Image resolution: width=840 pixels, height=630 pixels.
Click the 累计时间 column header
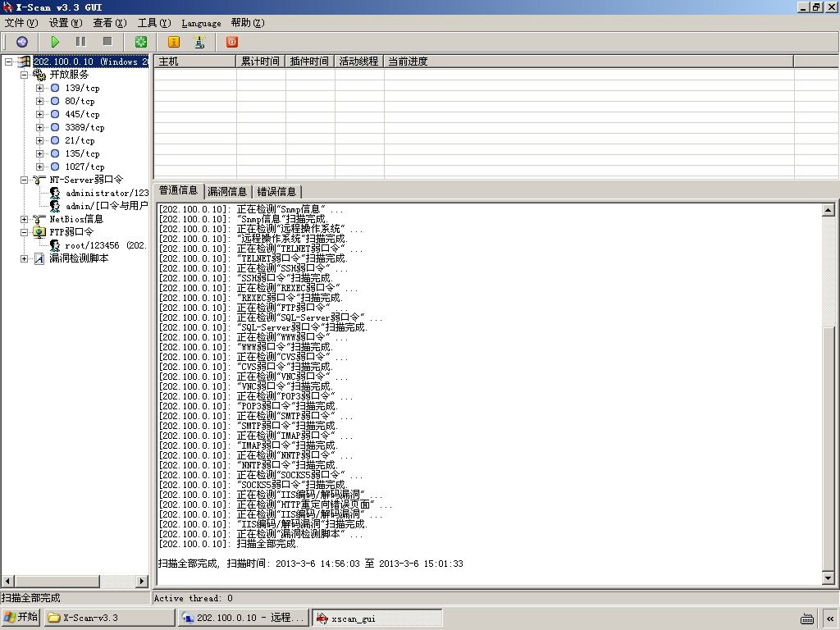260,62
